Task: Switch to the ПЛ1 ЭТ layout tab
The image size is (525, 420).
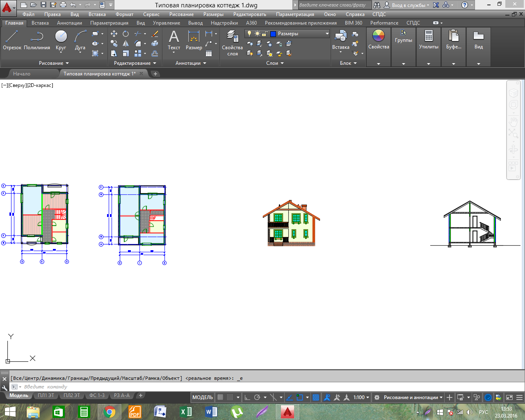Action: 46,395
